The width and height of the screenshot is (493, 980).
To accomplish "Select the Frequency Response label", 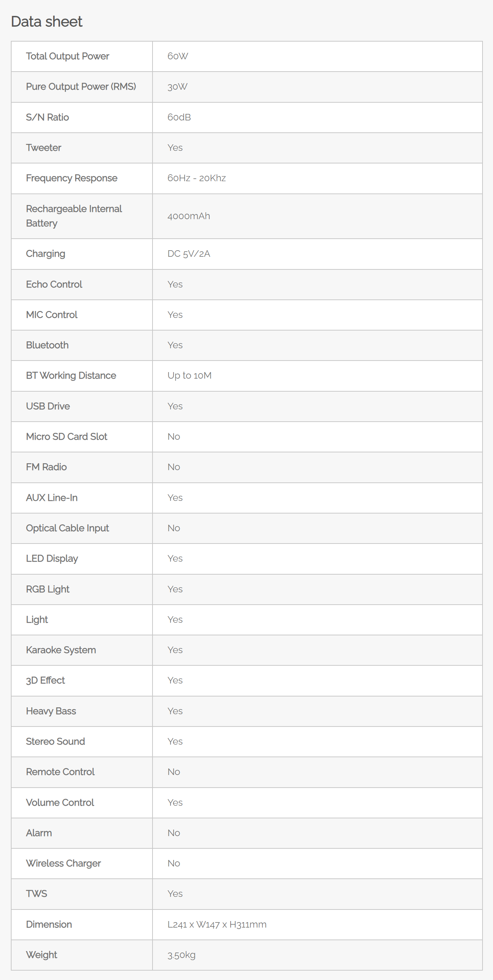I will [x=72, y=178].
